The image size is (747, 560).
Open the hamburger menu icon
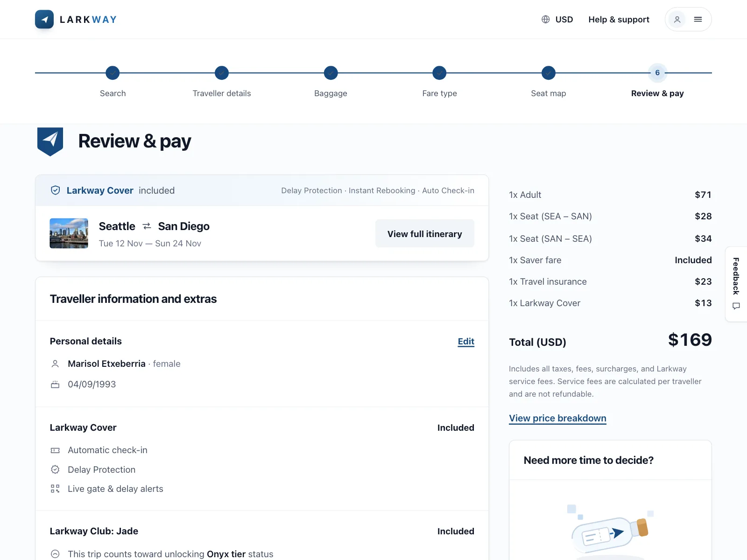[x=698, y=20]
